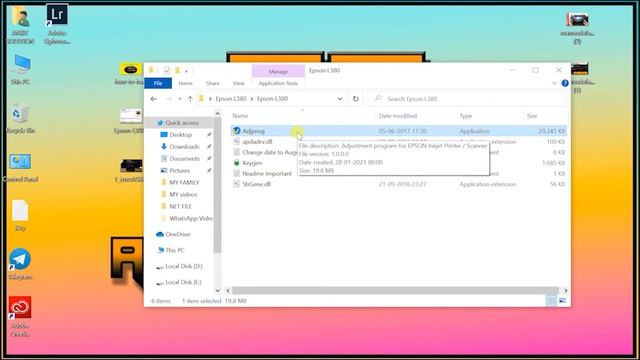Screen dimensions: 640x360
Task: Open WhatsApp Video folder in navigation pane
Action: 190,218
